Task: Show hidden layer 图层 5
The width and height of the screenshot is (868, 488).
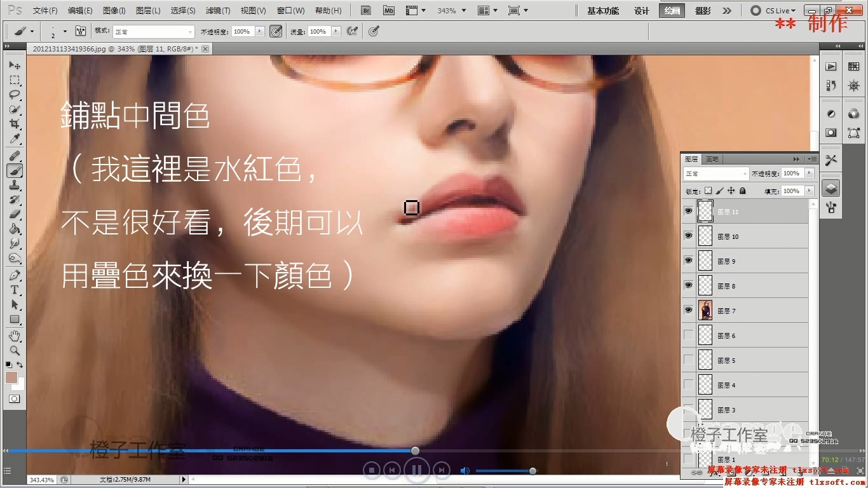Action: (x=688, y=360)
